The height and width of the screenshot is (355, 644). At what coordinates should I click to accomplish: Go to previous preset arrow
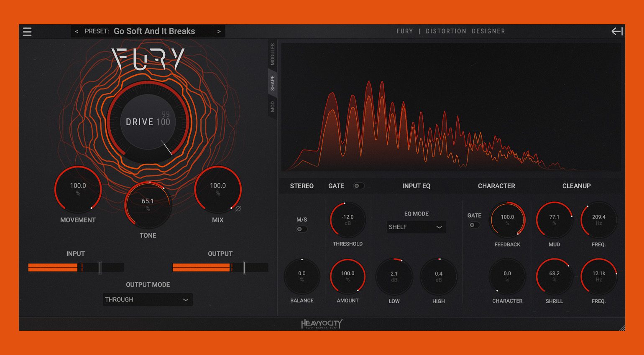pos(77,31)
